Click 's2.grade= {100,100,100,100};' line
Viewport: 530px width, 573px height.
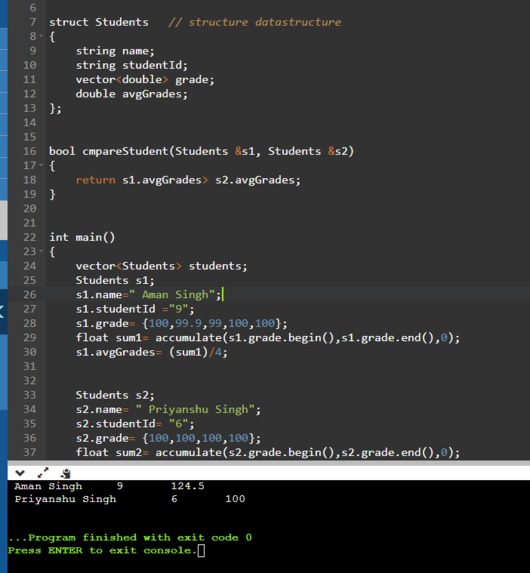[168, 438]
